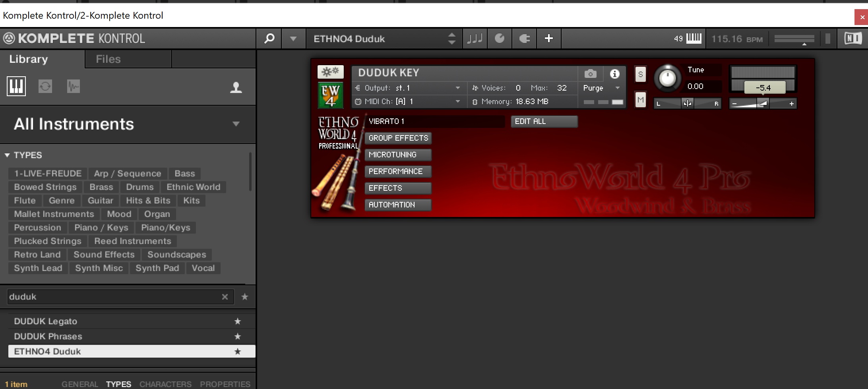
Task: Select the Ethnic World type tag
Action: click(193, 187)
